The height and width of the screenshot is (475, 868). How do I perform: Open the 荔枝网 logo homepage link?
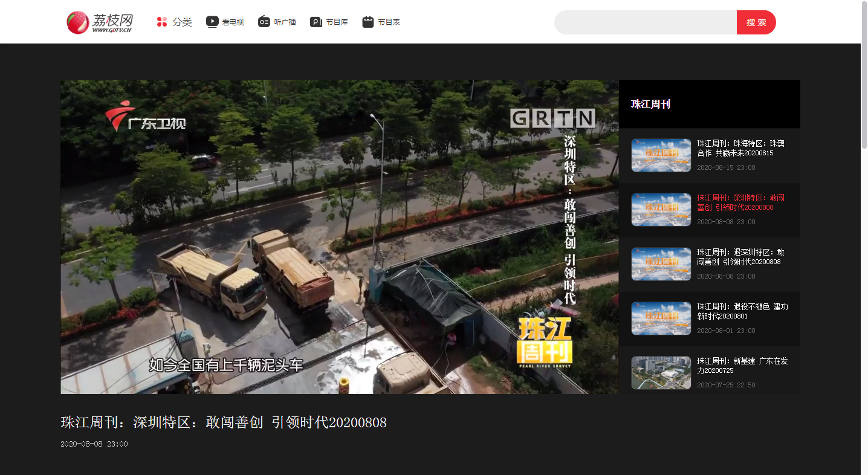point(100,22)
